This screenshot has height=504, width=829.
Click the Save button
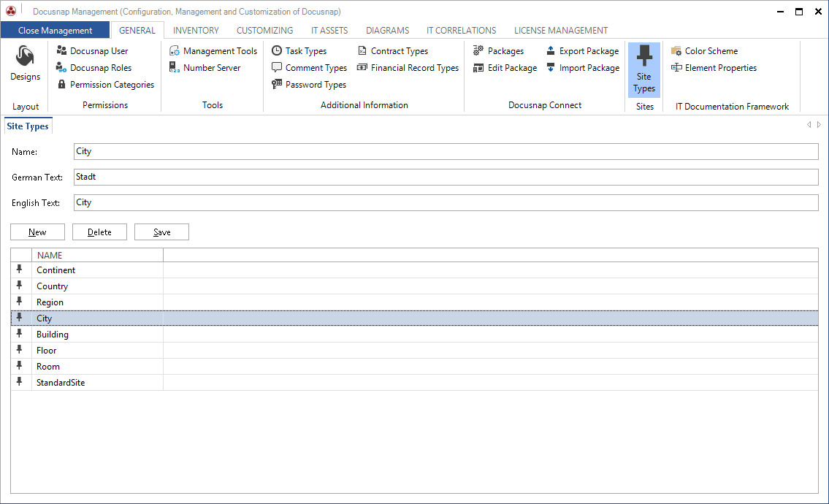tap(161, 232)
